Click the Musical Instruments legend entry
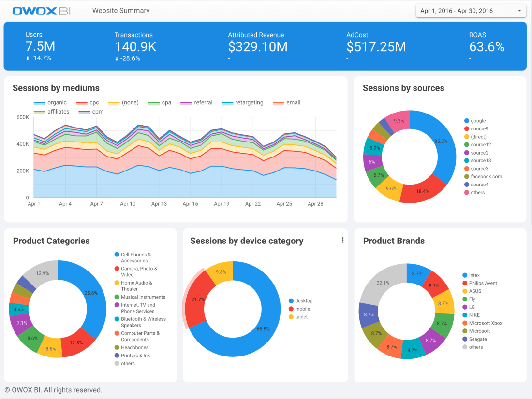 click(x=140, y=297)
